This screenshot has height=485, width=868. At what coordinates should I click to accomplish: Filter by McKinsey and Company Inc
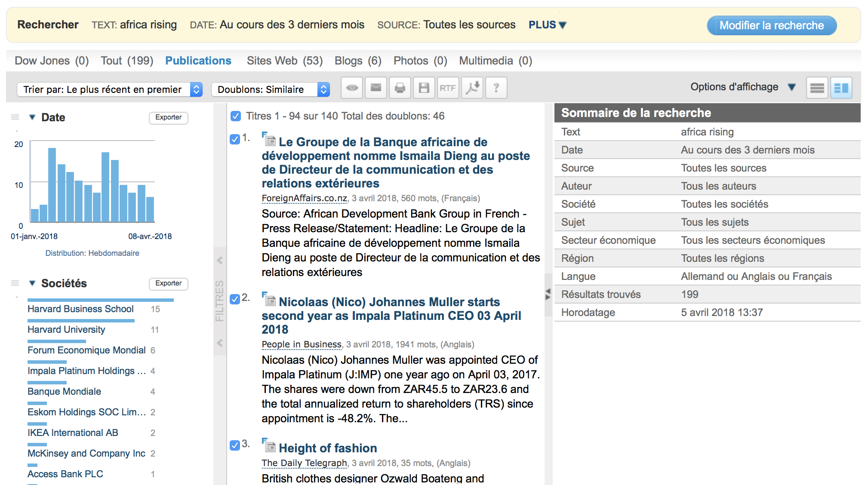coord(86,453)
